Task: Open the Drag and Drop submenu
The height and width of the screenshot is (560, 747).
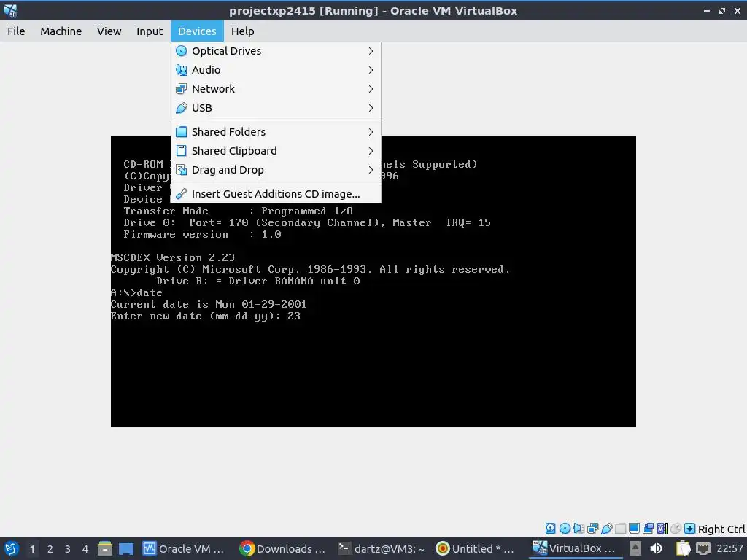Action: click(276, 170)
